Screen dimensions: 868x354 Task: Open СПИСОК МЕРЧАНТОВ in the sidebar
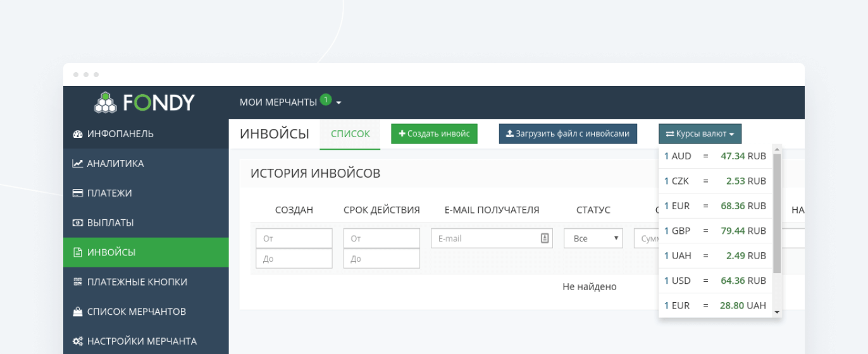point(146,312)
